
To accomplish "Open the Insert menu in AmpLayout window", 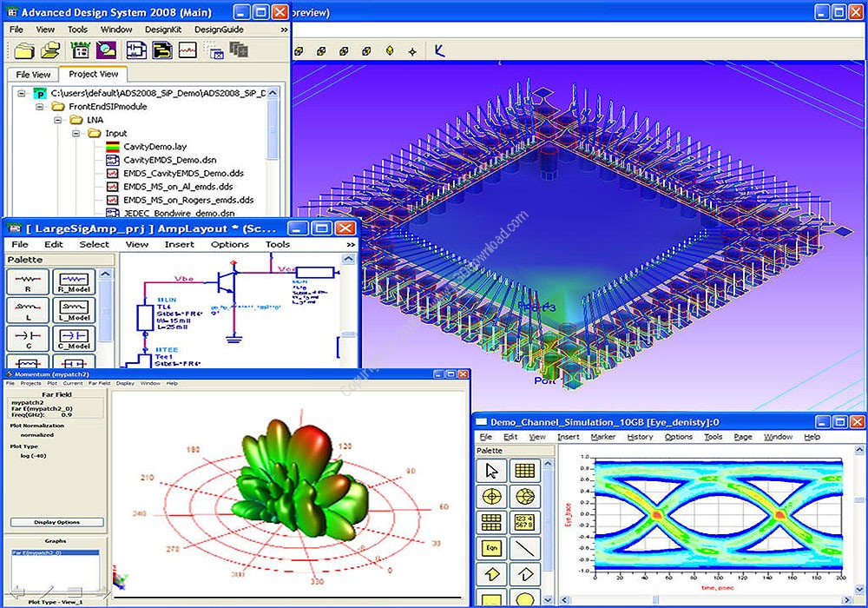I will [180, 244].
